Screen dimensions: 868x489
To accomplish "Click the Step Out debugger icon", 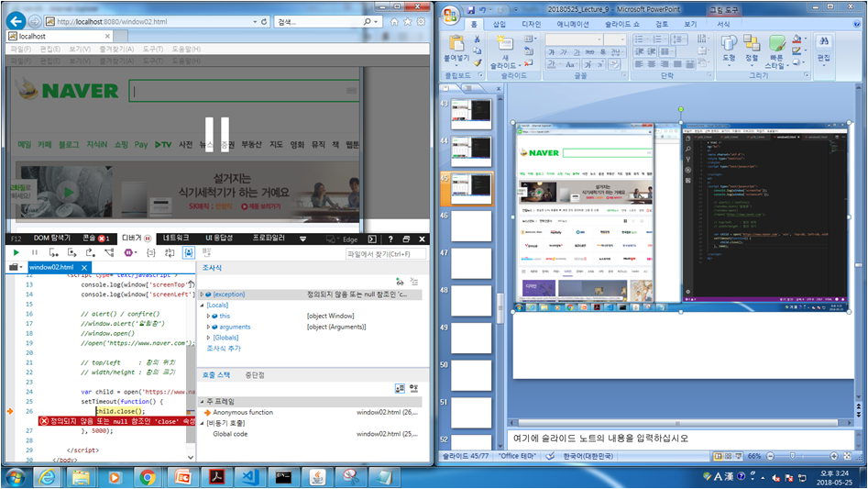I will tap(90, 252).
